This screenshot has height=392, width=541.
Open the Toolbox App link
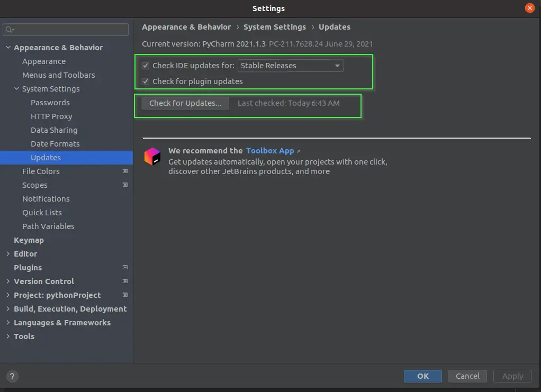click(270, 151)
